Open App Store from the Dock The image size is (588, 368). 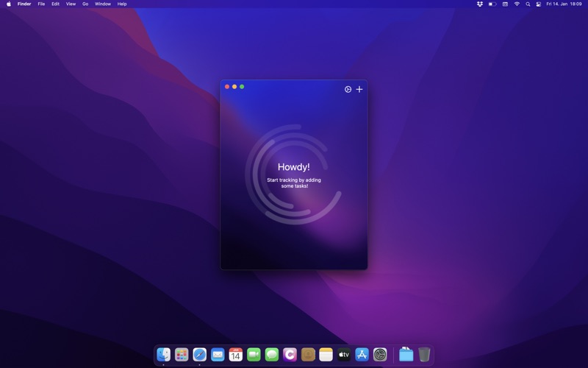(362, 355)
